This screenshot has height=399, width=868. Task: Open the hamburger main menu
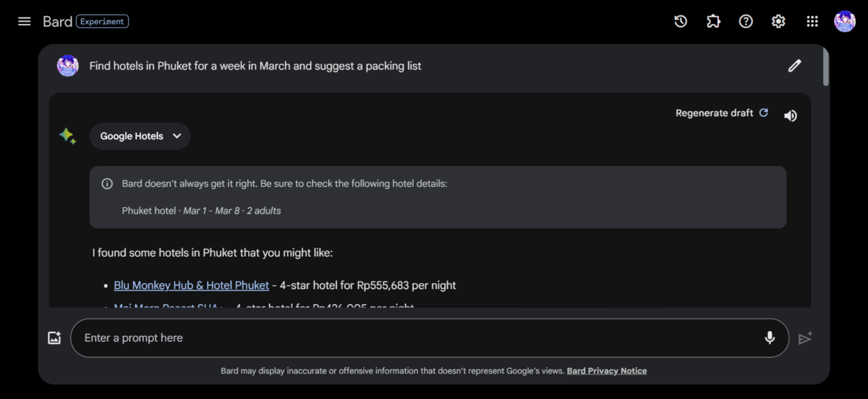25,21
